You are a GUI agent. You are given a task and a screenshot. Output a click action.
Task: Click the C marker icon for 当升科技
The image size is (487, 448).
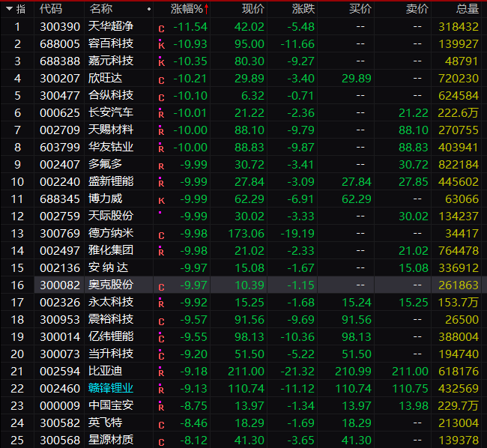coord(161,354)
